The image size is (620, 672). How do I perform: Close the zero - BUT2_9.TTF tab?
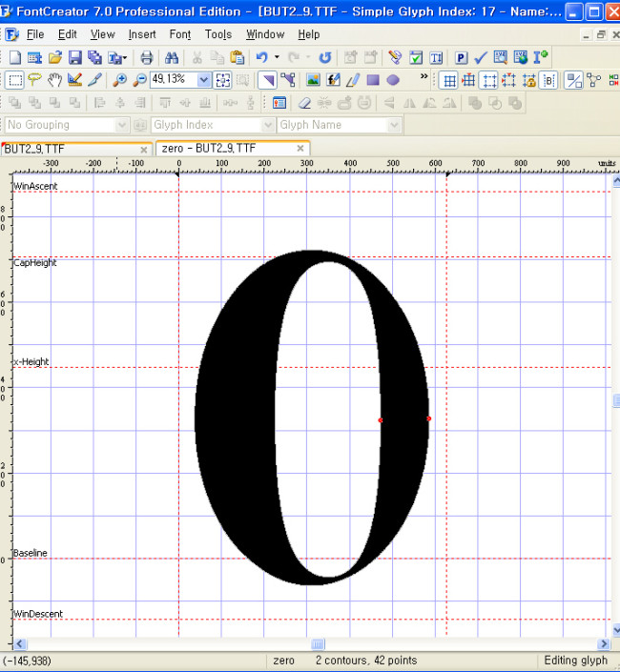point(300,149)
